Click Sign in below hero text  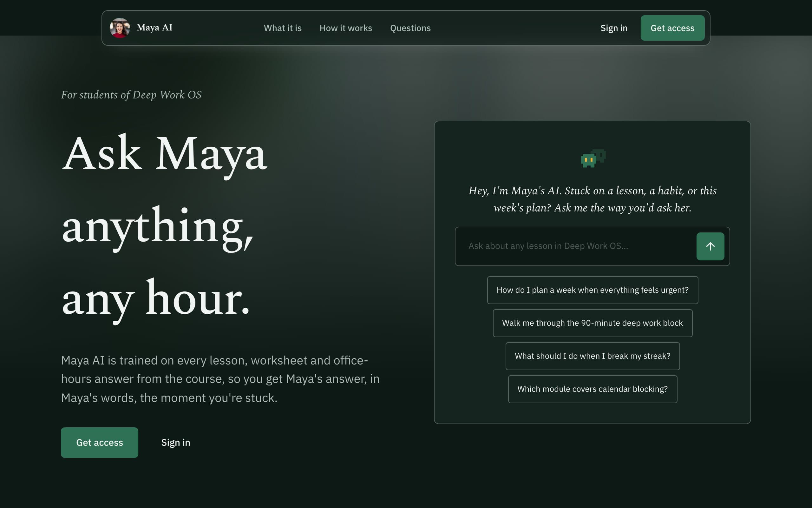175,442
